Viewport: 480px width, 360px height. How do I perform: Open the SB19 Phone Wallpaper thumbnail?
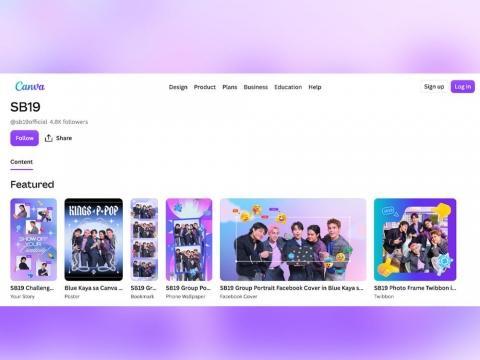[x=189, y=239]
